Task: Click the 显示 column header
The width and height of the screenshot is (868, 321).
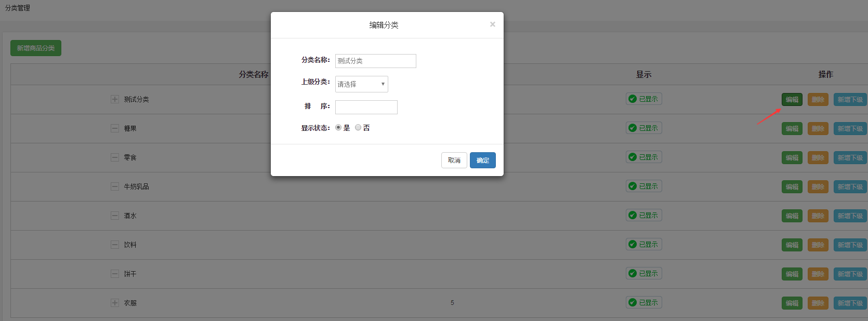Action: click(x=643, y=74)
